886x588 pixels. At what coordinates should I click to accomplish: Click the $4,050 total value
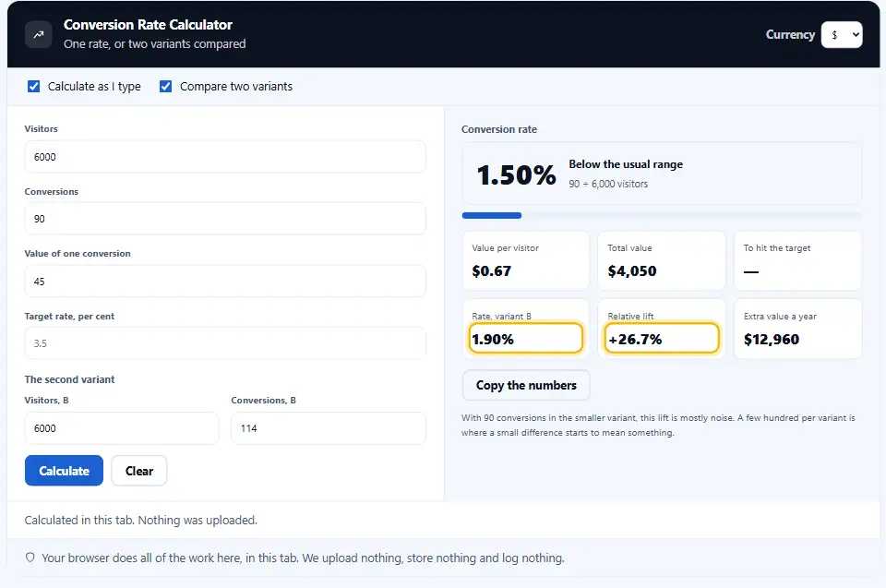(x=632, y=270)
